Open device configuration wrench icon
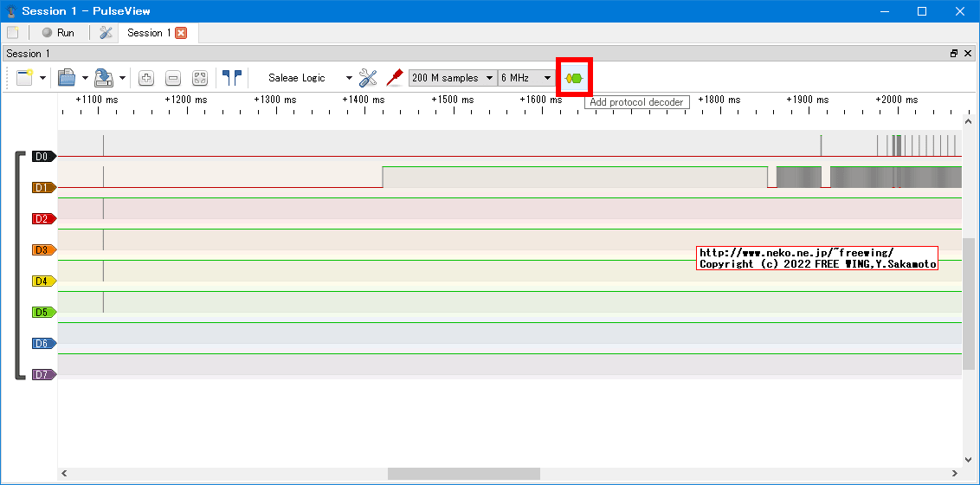Viewport: 980px width, 485px height. [x=368, y=78]
